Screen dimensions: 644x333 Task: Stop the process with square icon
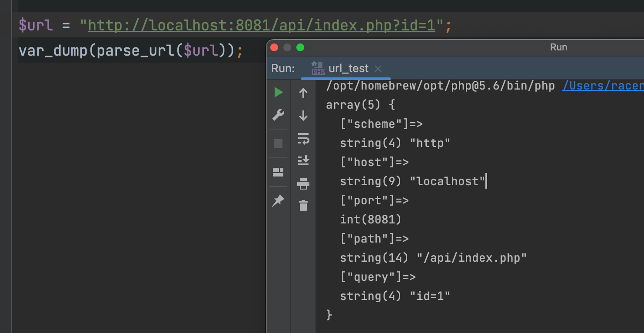pyautogui.click(x=278, y=143)
